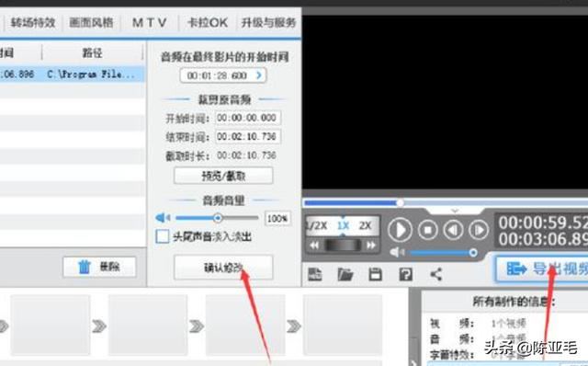Image resolution: width=588 pixels, height=366 pixels.
Task: Adjust the 音频音量 slider
Action: (x=217, y=218)
